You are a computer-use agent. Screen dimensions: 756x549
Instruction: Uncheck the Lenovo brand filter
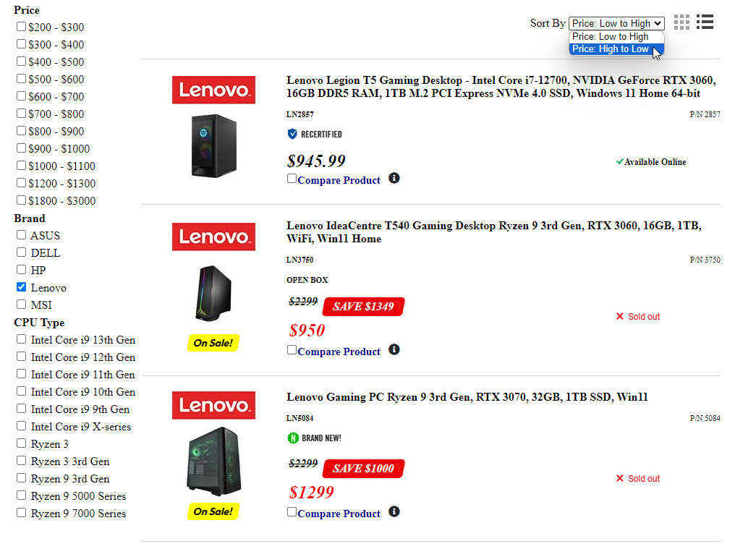[22, 287]
